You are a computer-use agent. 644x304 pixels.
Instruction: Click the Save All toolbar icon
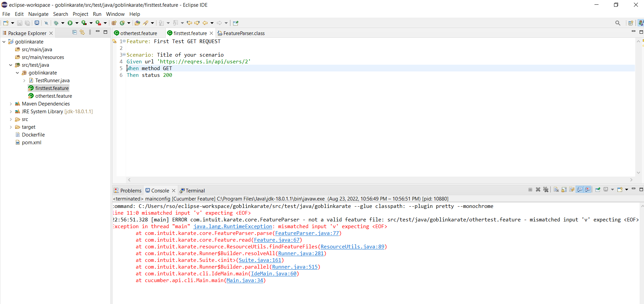click(28, 23)
